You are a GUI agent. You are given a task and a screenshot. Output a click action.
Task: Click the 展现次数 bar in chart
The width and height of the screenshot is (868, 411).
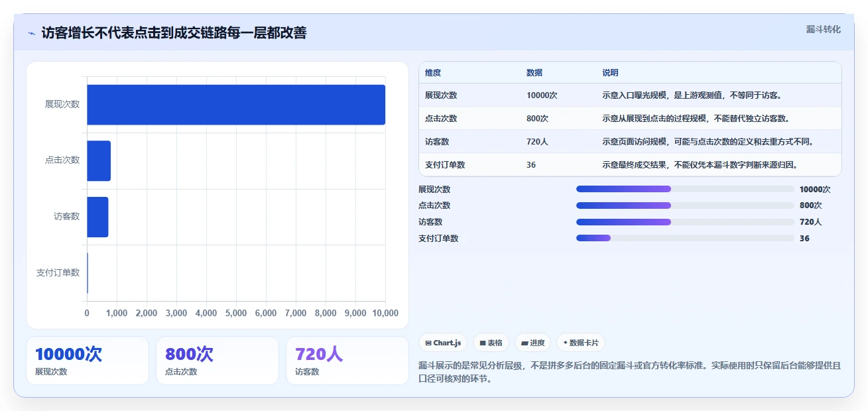click(x=236, y=105)
